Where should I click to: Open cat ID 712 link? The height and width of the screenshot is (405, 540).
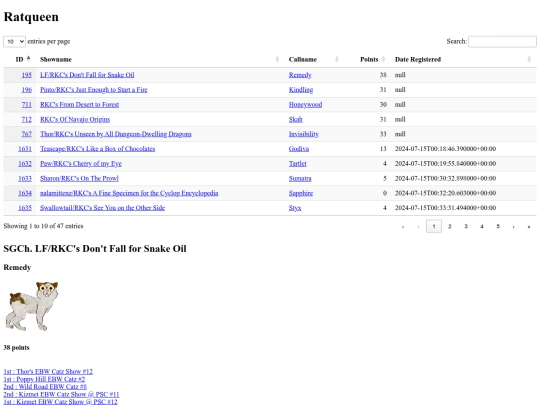[x=27, y=120]
